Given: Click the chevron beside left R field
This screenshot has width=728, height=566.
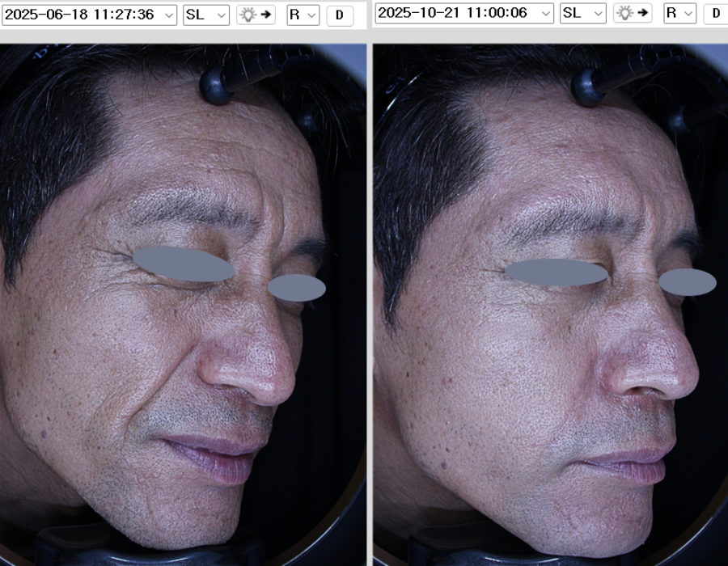Looking at the screenshot, I should [311, 15].
